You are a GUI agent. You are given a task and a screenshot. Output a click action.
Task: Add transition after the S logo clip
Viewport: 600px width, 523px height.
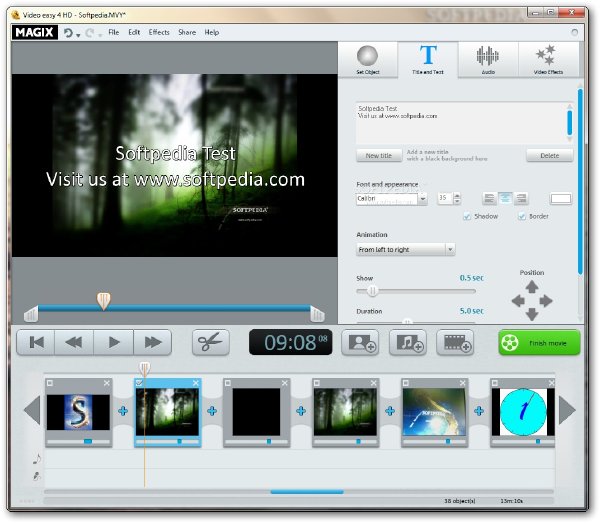click(123, 411)
